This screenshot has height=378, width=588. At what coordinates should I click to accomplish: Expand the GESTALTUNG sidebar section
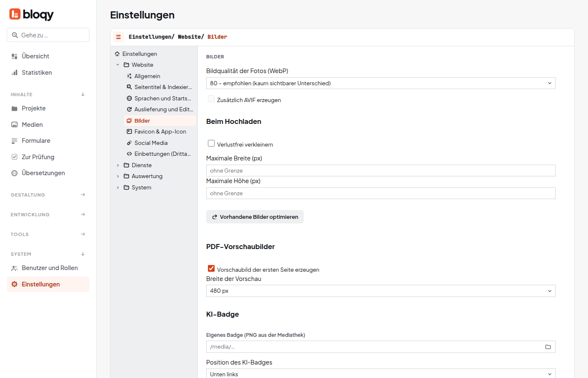(x=48, y=195)
